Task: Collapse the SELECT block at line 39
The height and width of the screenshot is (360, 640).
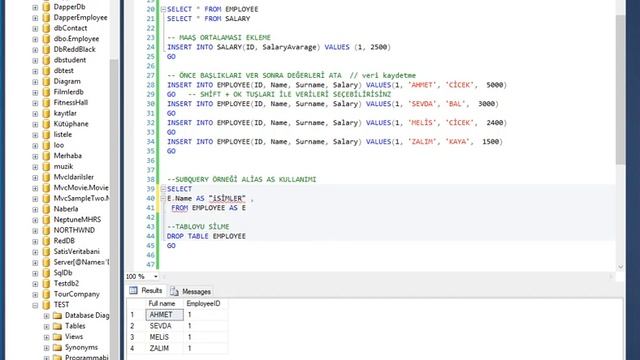Action: (163, 189)
